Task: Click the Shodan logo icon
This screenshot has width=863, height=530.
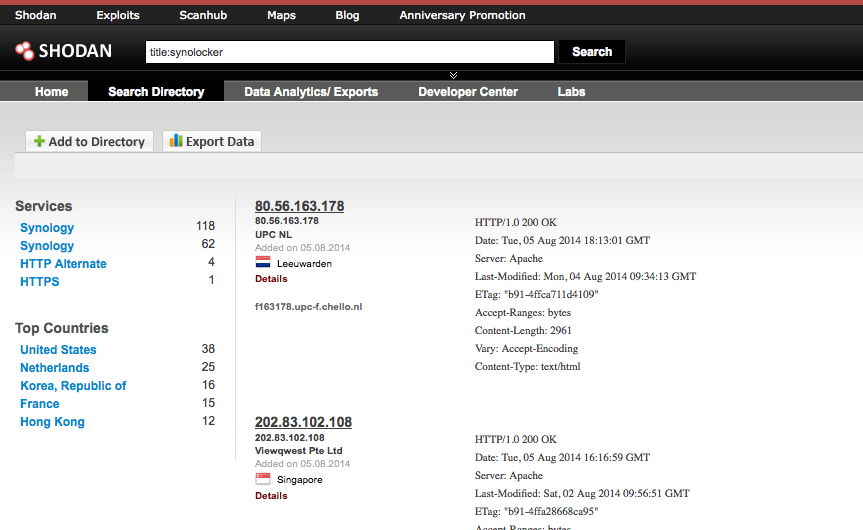Action: point(24,51)
